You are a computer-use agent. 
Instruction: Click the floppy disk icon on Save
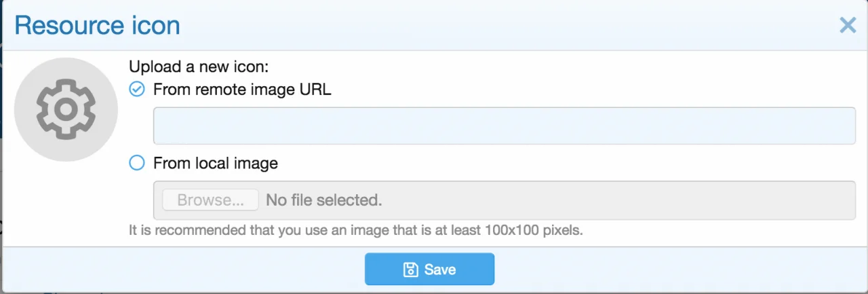point(411,270)
